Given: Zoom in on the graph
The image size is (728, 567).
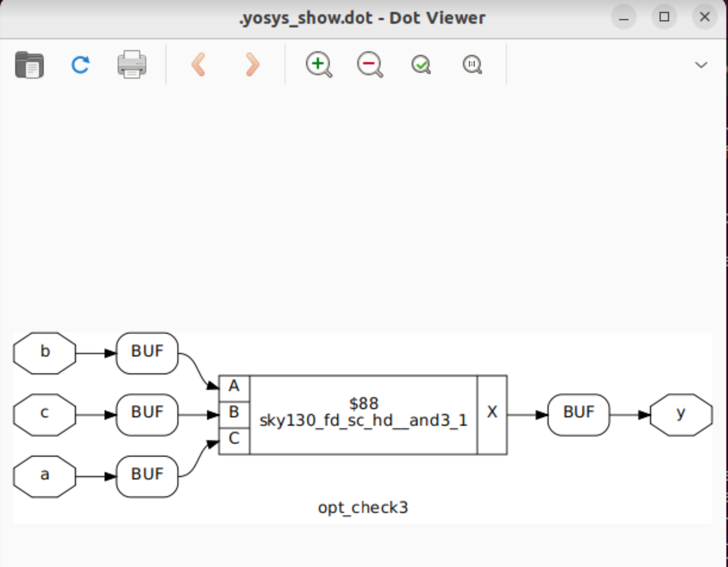Looking at the screenshot, I should point(319,64).
